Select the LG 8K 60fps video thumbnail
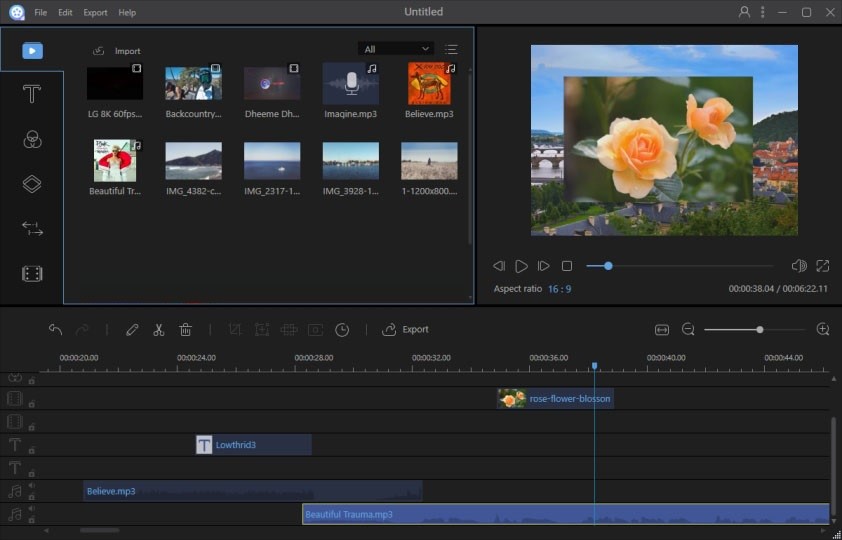 [115, 83]
